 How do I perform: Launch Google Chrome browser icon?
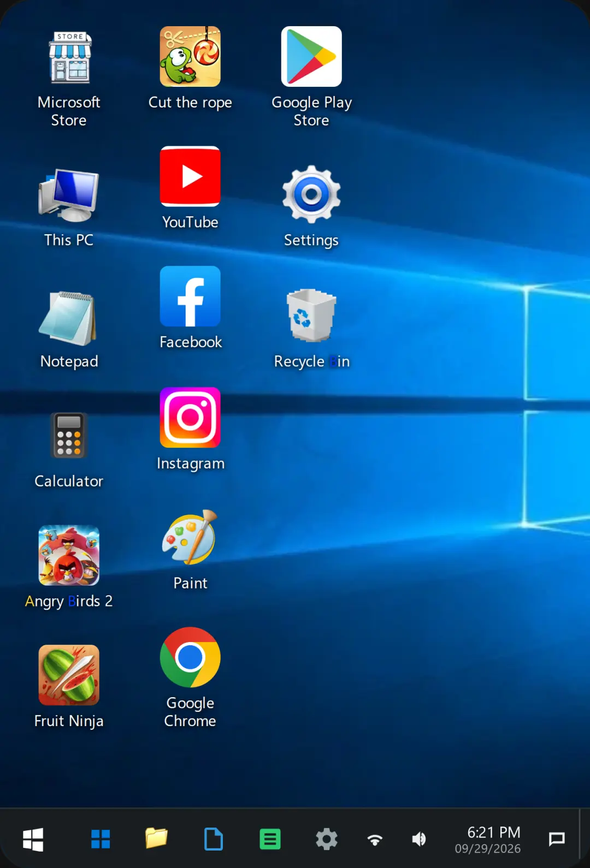190,657
